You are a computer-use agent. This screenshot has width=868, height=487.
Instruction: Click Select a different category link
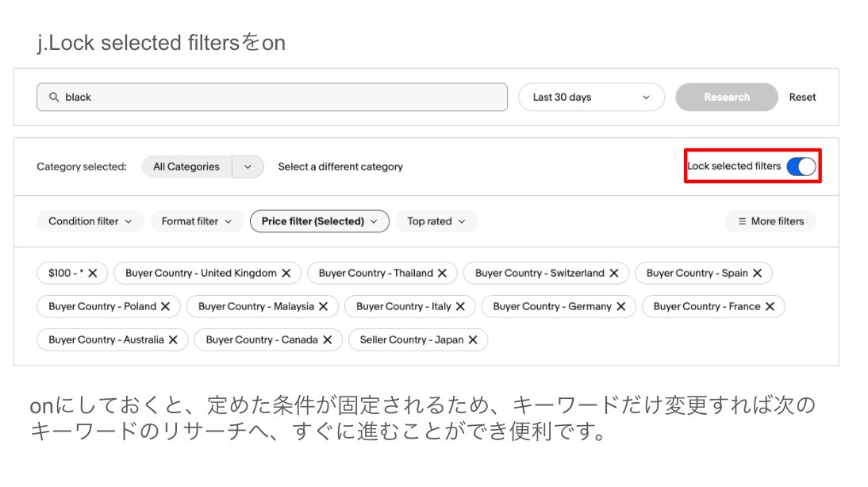pos(340,167)
